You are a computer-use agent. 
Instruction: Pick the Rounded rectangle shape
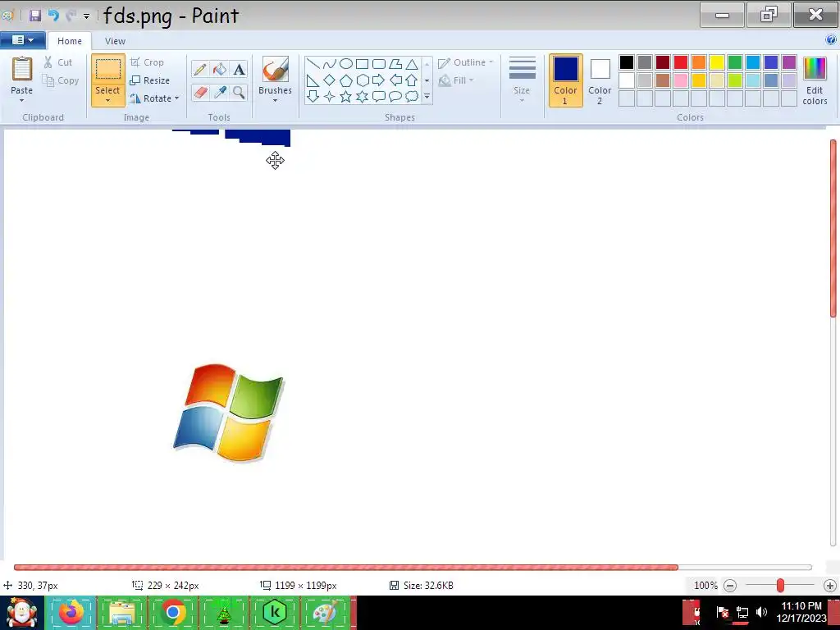pos(379,64)
